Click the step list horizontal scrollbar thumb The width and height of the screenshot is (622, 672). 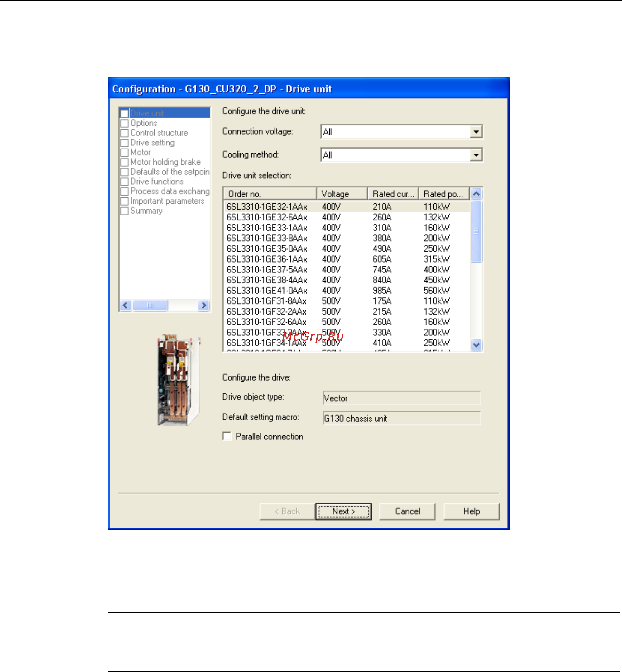tap(150, 305)
